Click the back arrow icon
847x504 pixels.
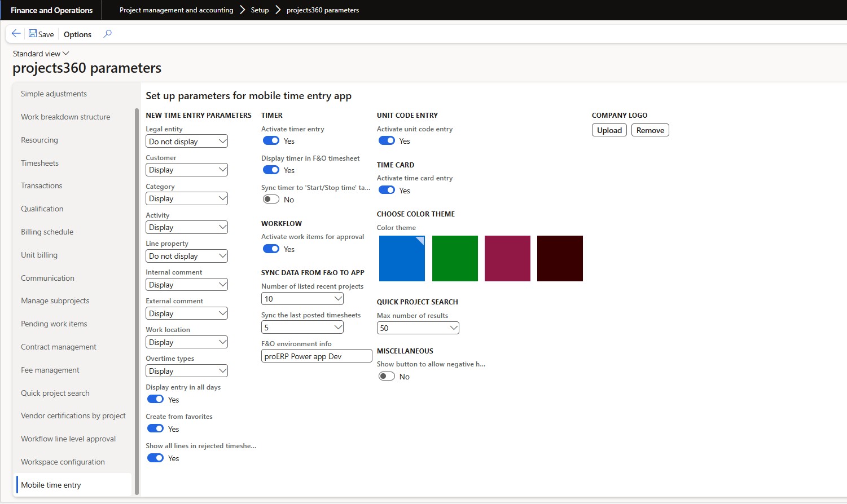16,34
